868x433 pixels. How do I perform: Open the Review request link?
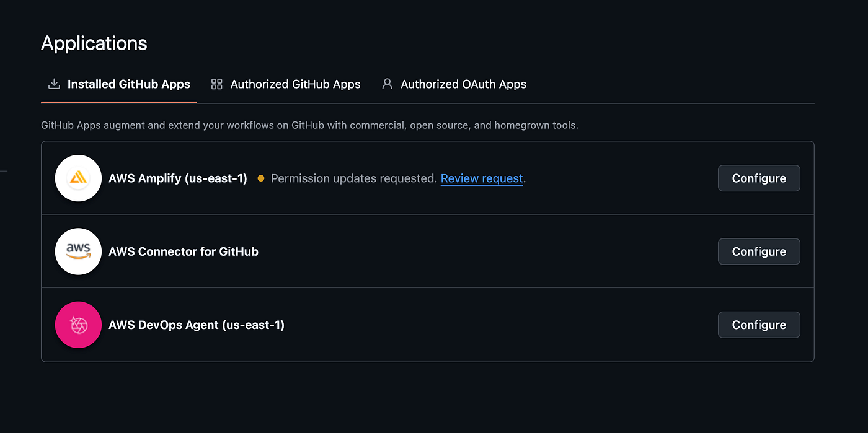(482, 178)
